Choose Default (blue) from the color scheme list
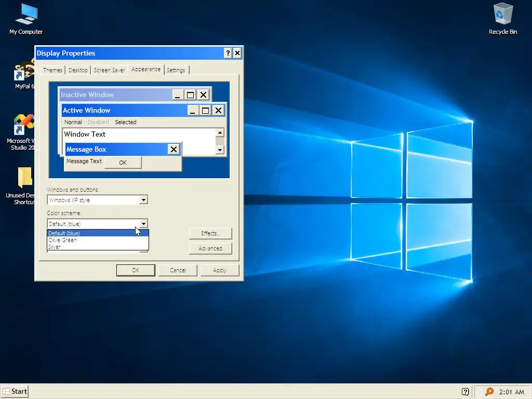 coord(98,233)
